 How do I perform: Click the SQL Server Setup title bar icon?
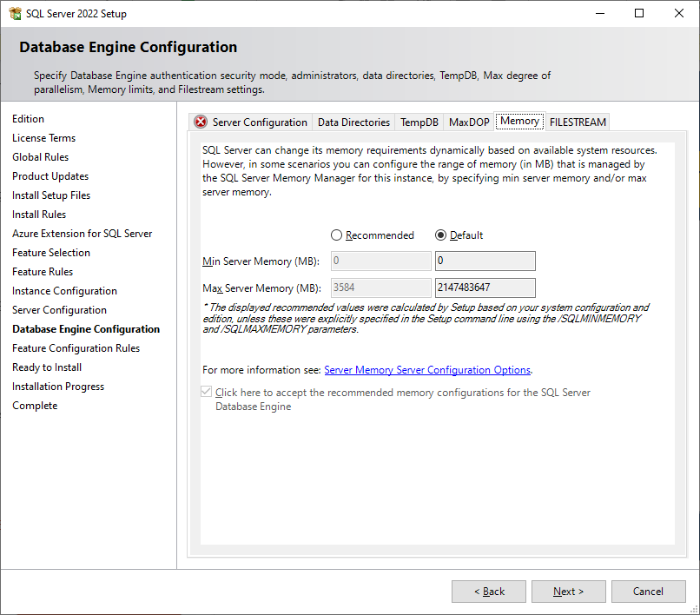15,14
